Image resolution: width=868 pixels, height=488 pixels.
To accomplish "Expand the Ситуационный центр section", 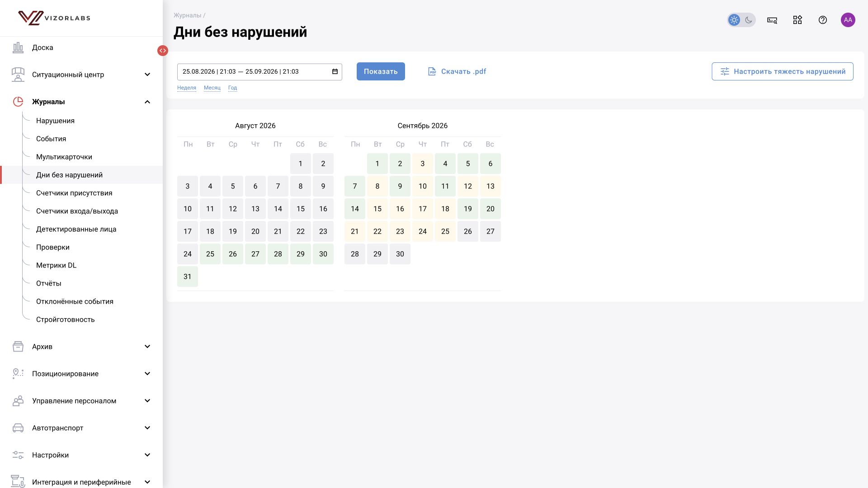I will [147, 75].
